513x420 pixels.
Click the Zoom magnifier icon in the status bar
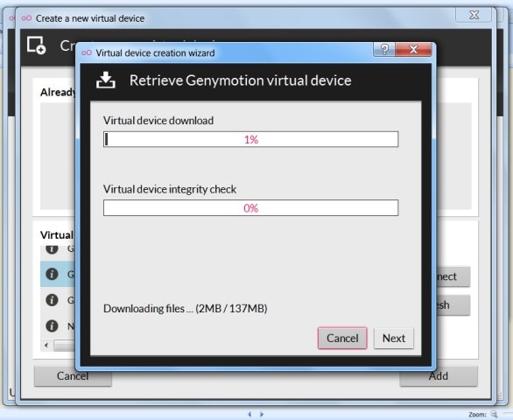point(494,415)
